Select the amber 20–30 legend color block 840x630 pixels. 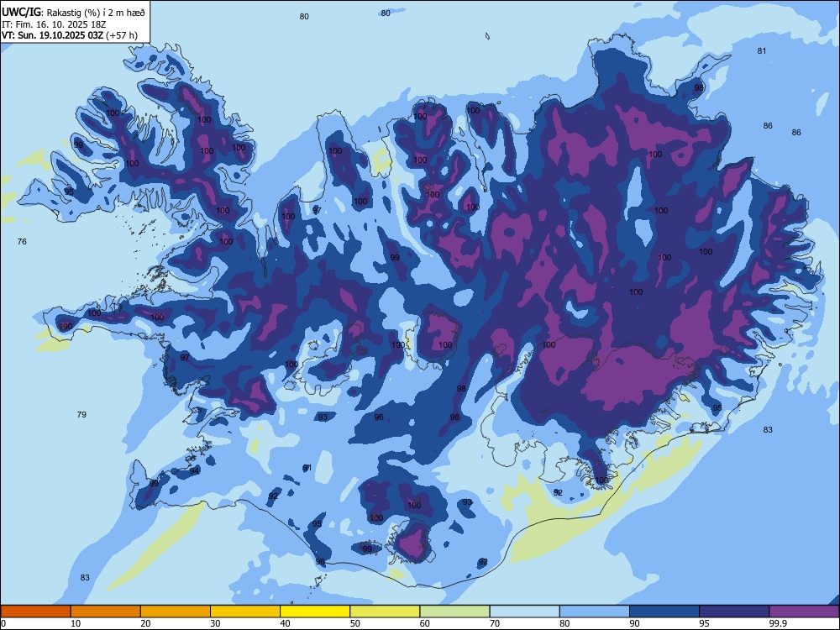(176, 612)
